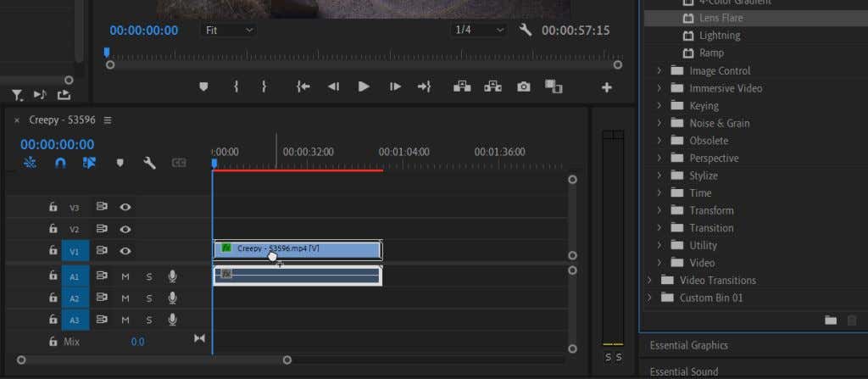The image size is (868, 379).
Task: Select the Creepy - 53596.mp4 video clip
Action: [x=322, y=248]
